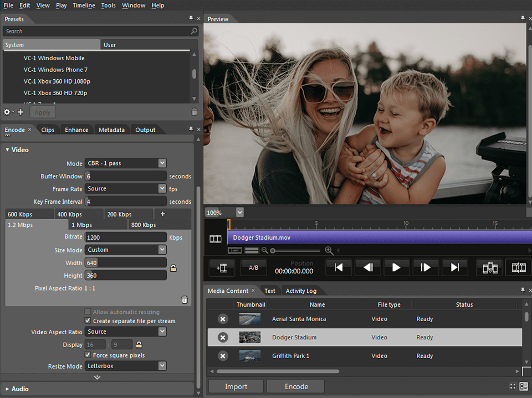Image resolution: width=532 pixels, height=398 pixels.
Task: Select the A/B compare view icon
Action: click(x=253, y=267)
